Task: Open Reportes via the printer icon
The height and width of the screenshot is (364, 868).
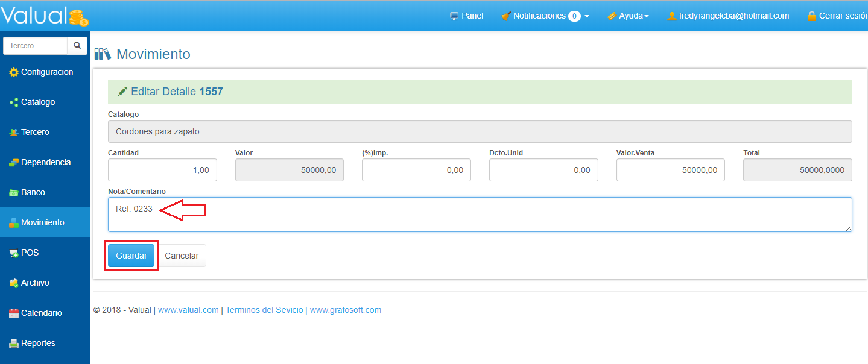Action: click(x=14, y=344)
